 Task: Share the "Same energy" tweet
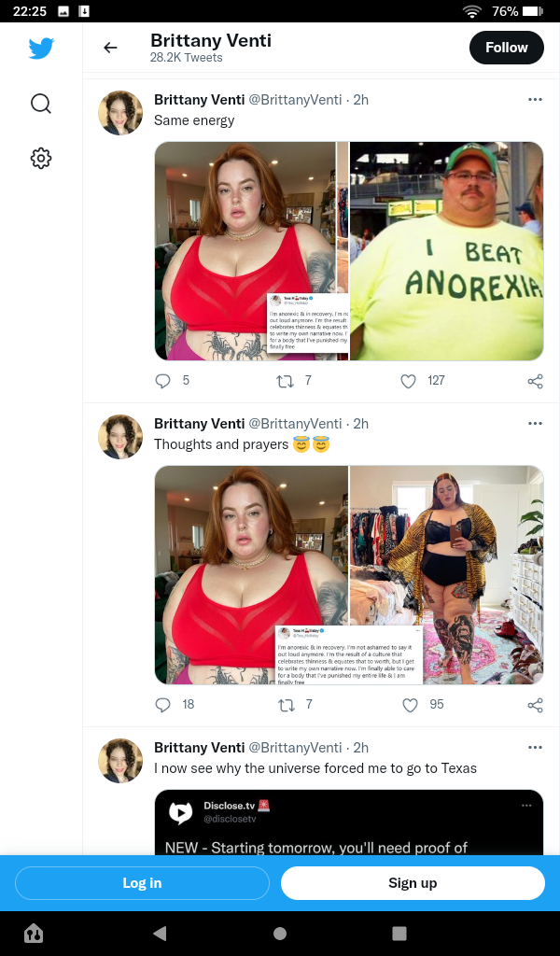[535, 382]
